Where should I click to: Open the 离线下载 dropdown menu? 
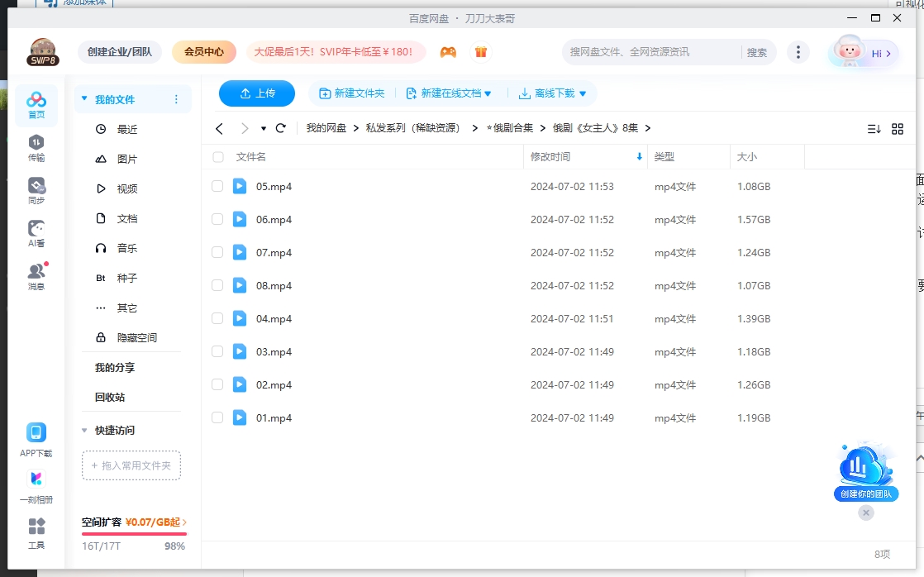554,93
